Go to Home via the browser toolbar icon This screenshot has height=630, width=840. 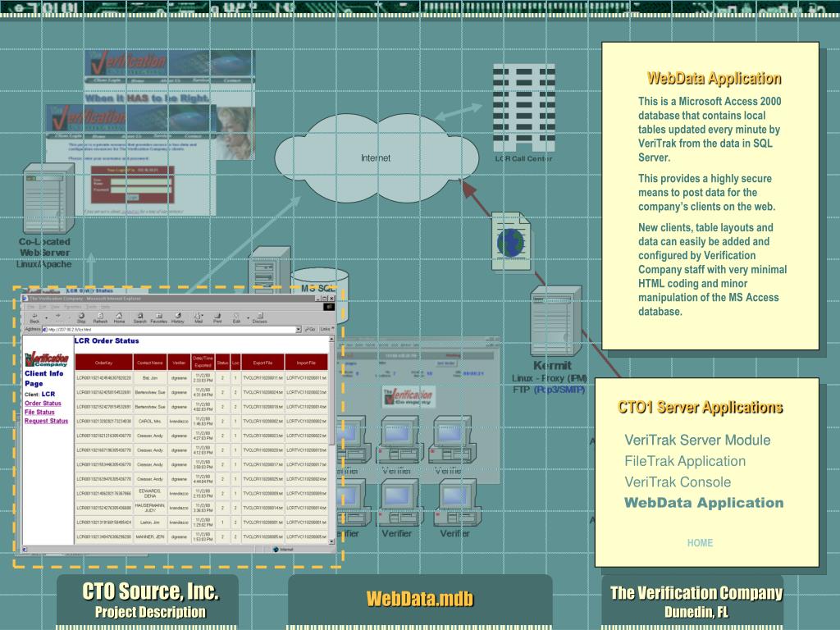tap(119, 318)
